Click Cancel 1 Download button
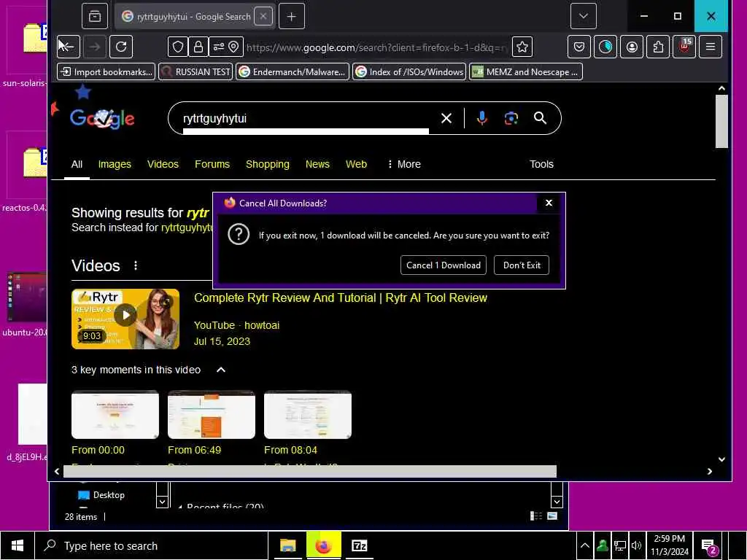Viewport: 747px width, 560px height. point(443,265)
